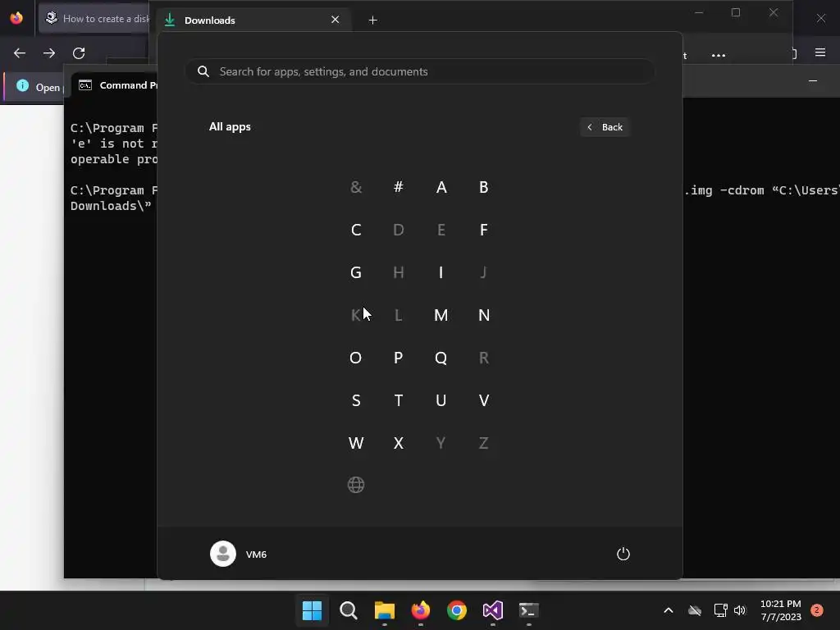
Task: Open a new Firefox tab
Action: coord(373,21)
